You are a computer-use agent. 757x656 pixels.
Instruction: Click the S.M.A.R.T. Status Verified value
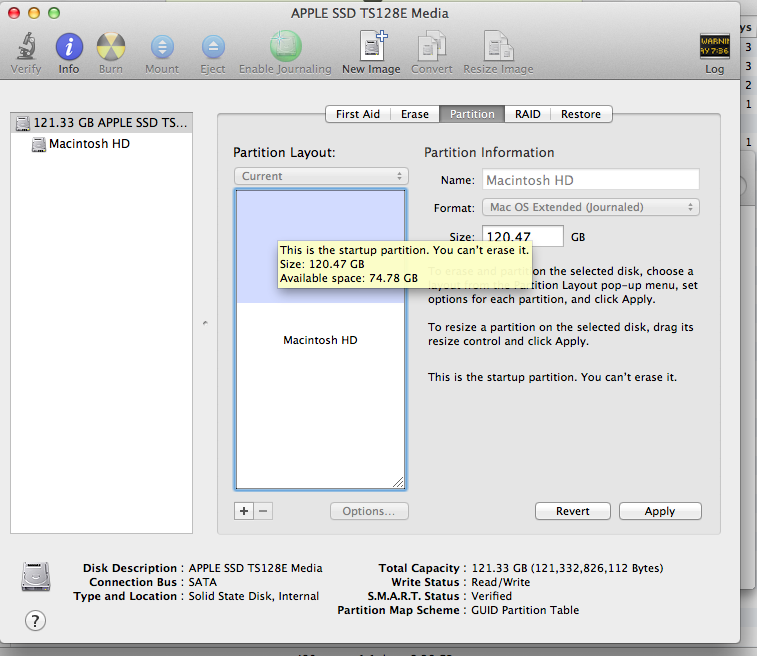491,596
